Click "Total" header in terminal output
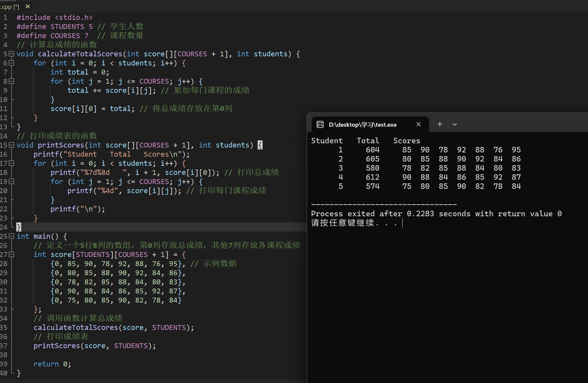 pyautogui.click(x=368, y=141)
